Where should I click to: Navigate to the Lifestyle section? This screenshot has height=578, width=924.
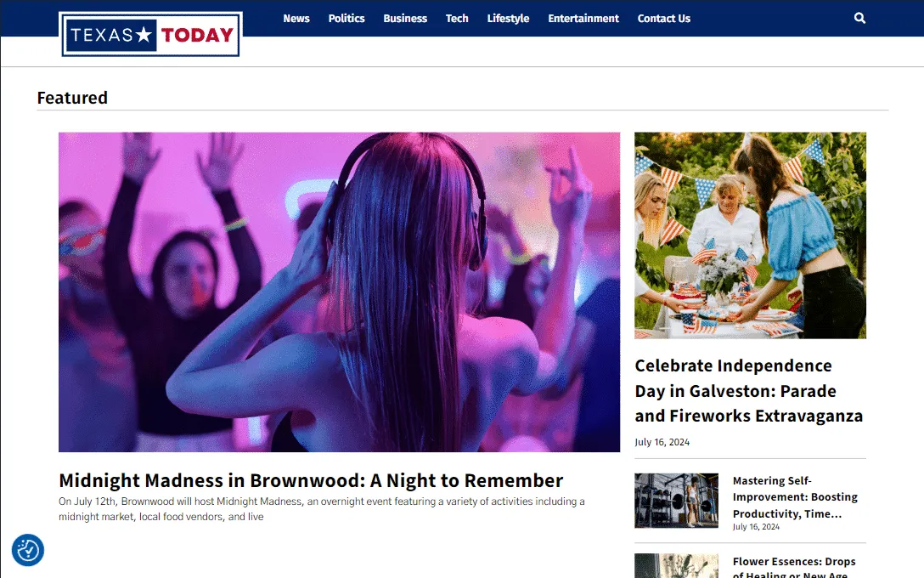point(508,19)
